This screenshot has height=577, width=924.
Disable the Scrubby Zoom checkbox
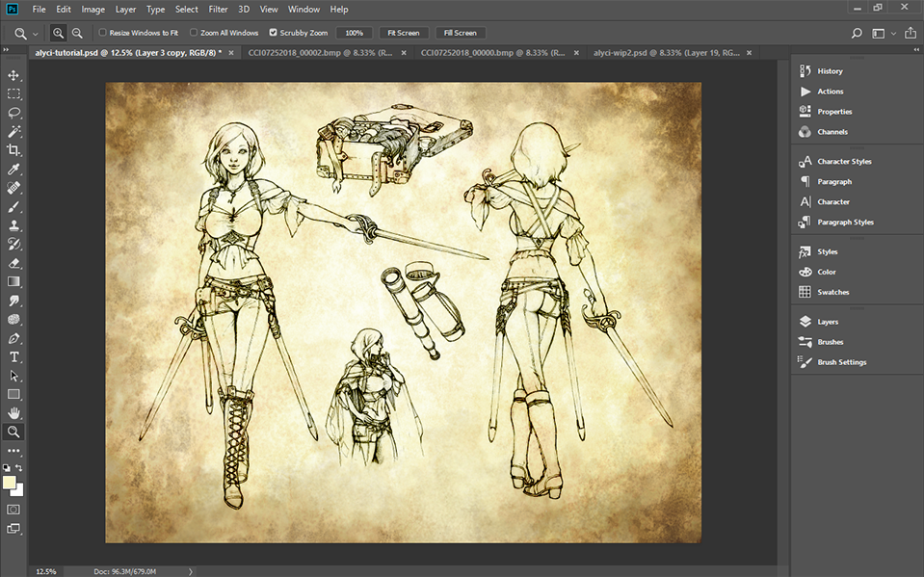pyautogui.click(x=273, y=33)
